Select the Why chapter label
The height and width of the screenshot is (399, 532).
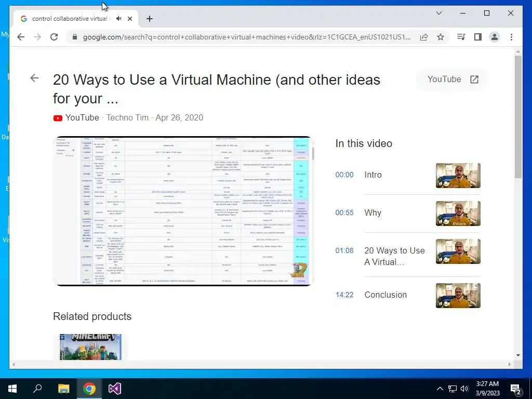tap(373, 212)
